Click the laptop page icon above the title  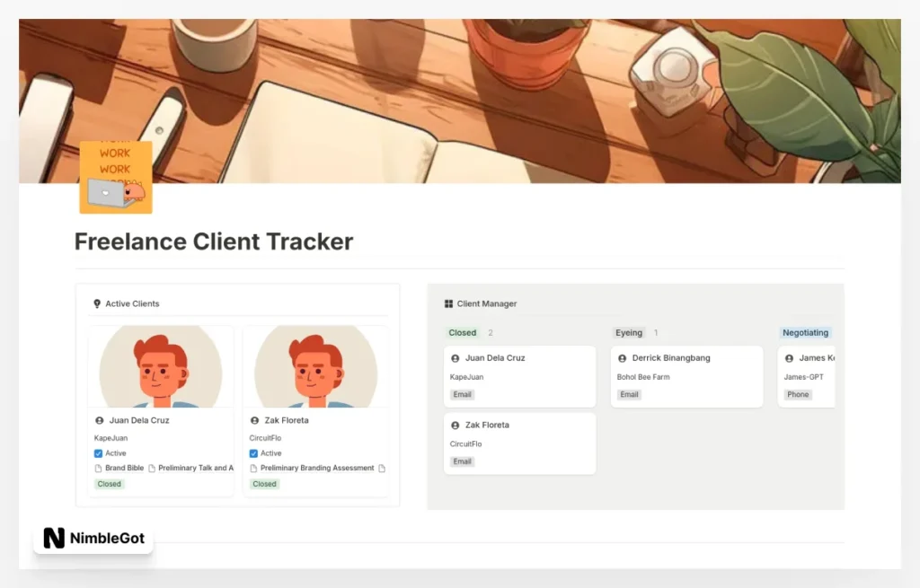pyautogui.click(x=115, y=176)
